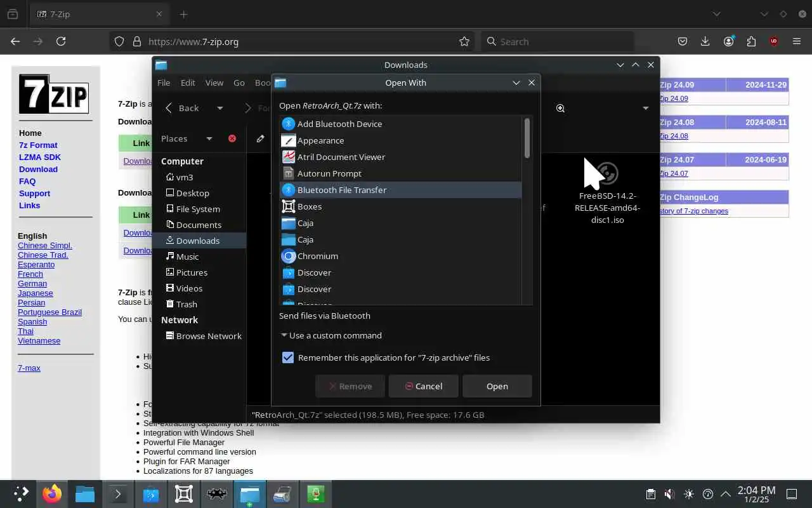
Task: Expand the Downloads toolbar view-mode dropdown
Action: 645,108
